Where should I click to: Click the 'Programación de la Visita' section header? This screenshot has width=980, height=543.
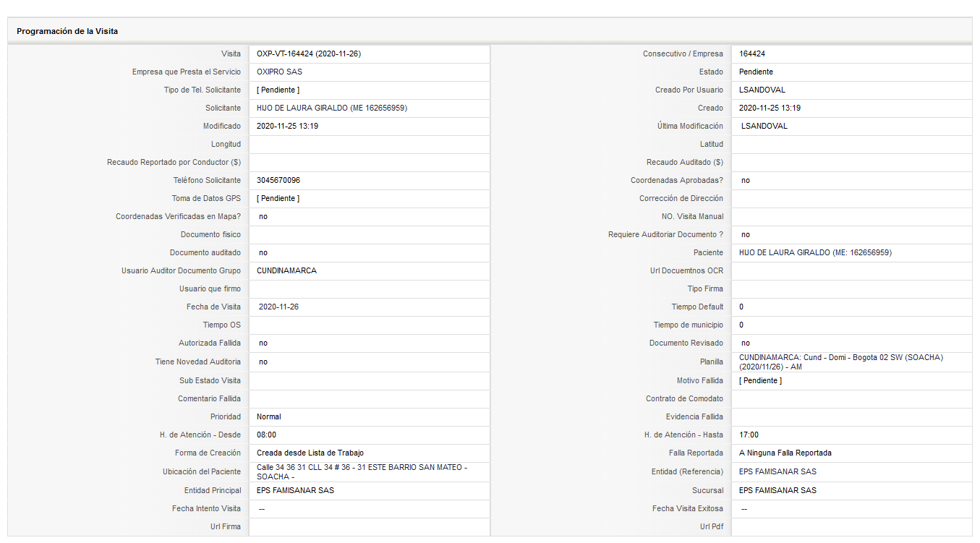tap(67, 31)
